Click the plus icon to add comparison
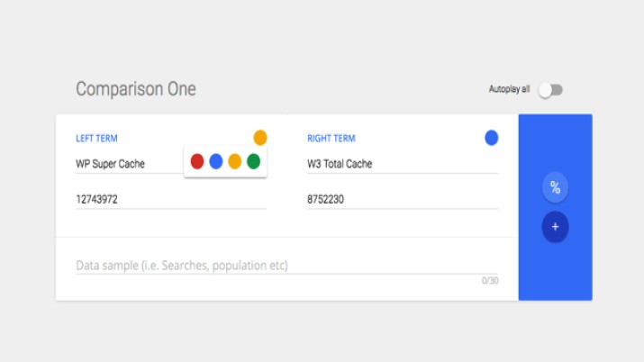Screen dimensions: 644x362 (555, 227)
